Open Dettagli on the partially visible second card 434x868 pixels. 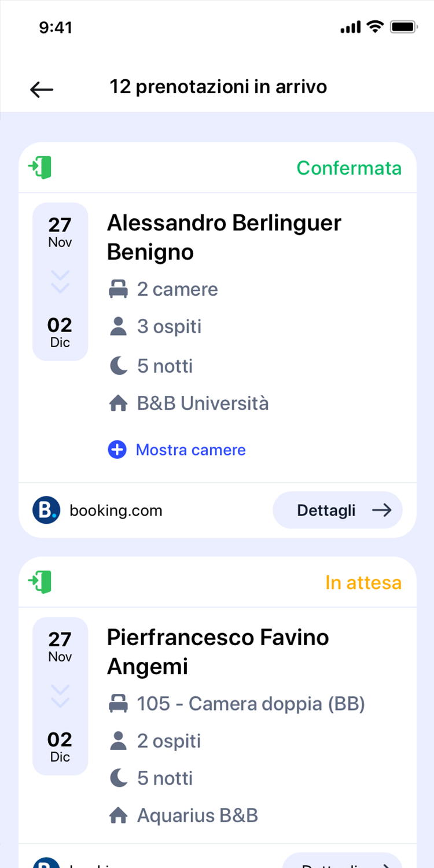pos(343,862)
